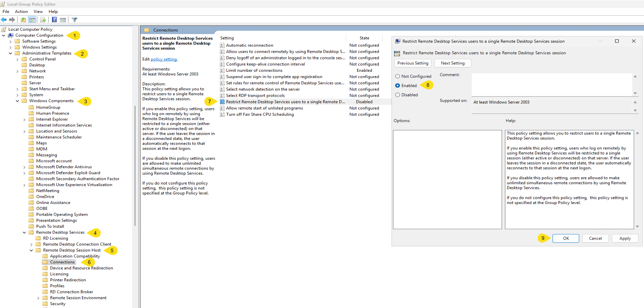Click the Configure keep-alive connection interval icon

click(x=222, y=64)
